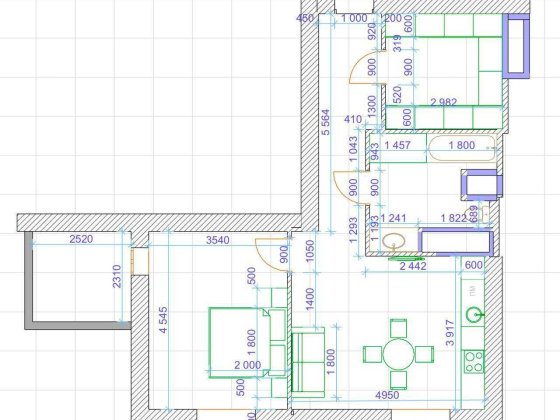Click the 1 293 dimension label

tap(353, 230)
